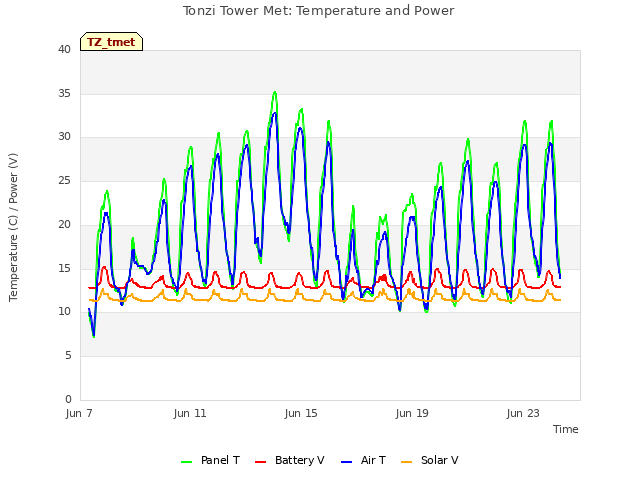The height and width of the screenshot is (480, 640).
Task: Click the 5 y-axis tick label
Action: click(x=68, y=356)
